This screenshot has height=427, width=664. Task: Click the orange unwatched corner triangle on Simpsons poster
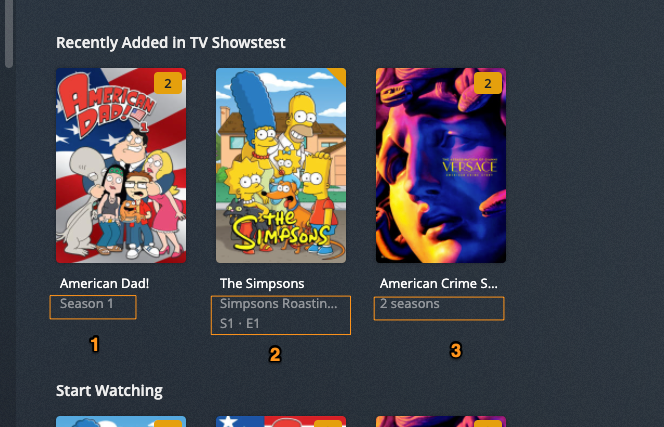tap(339, 75)
